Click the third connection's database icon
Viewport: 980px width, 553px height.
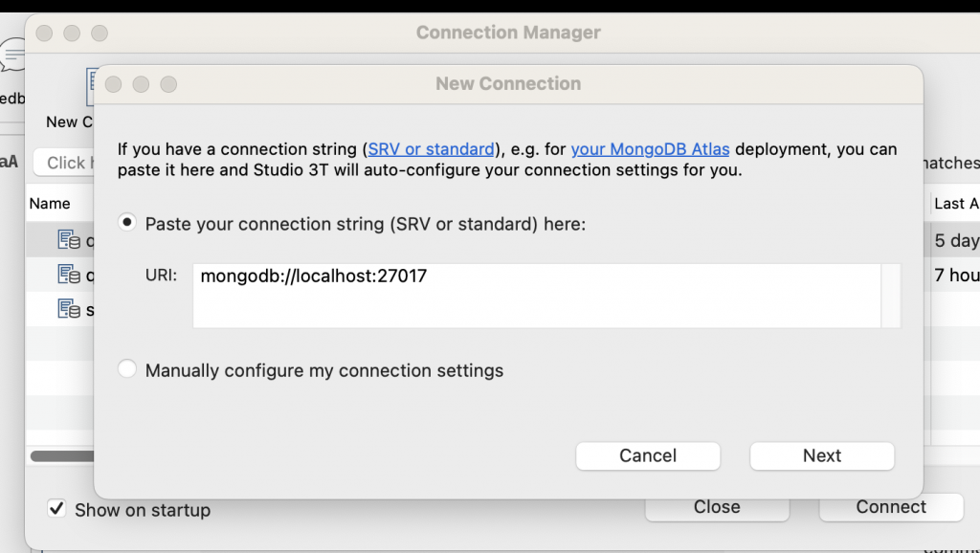[x=69, y=309]
